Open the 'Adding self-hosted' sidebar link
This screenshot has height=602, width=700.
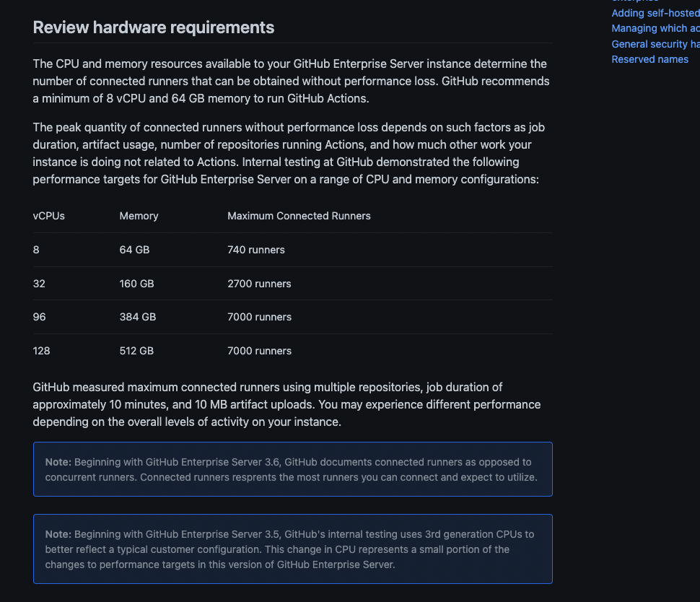[x=655, y=13]
